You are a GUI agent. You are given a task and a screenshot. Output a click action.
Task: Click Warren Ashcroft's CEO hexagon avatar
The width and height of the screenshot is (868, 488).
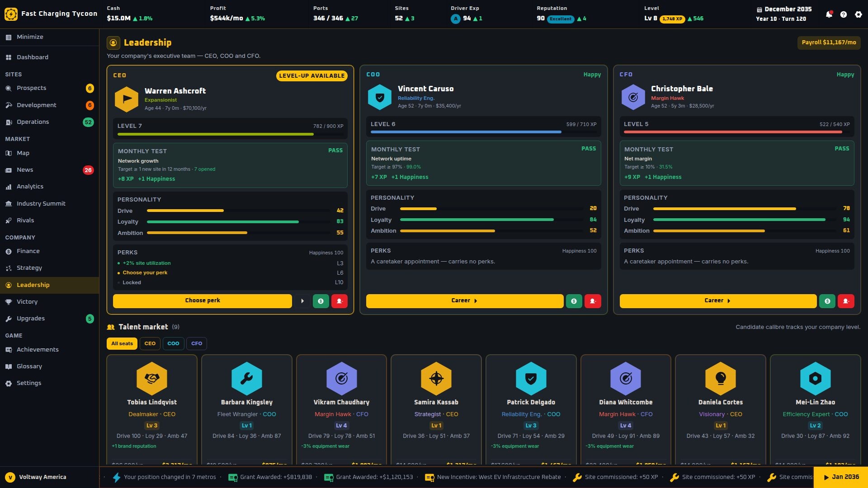pos(127,99)
